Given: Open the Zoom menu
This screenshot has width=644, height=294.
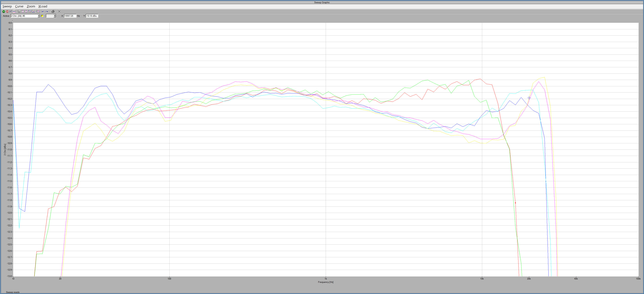Looking at the screenshot, I should [x=31, y=6].
